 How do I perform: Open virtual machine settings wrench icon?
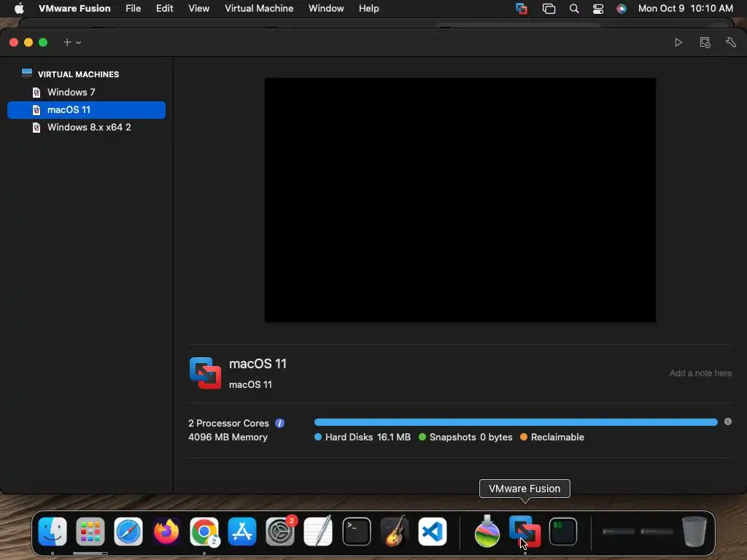[731, 42]
